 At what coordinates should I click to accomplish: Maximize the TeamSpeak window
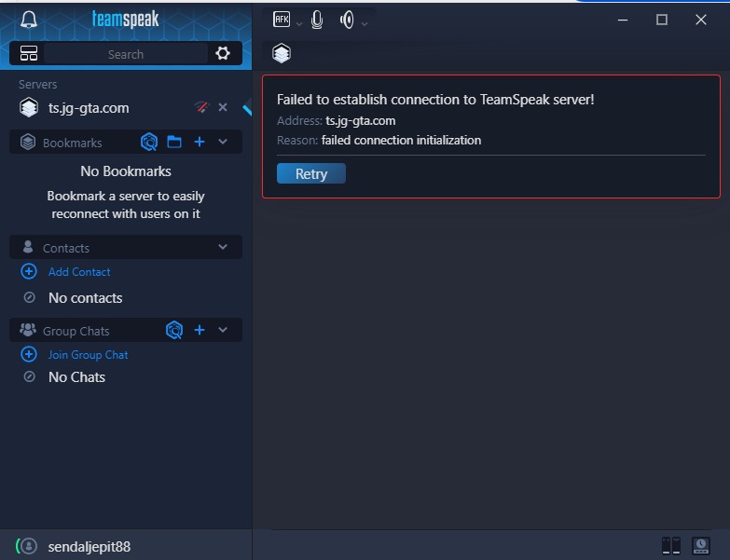coord(662,20)
